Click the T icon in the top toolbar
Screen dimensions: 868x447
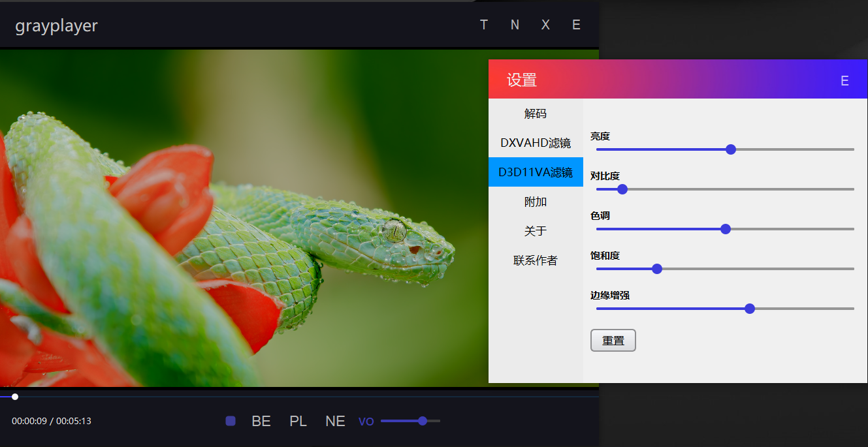484,25
